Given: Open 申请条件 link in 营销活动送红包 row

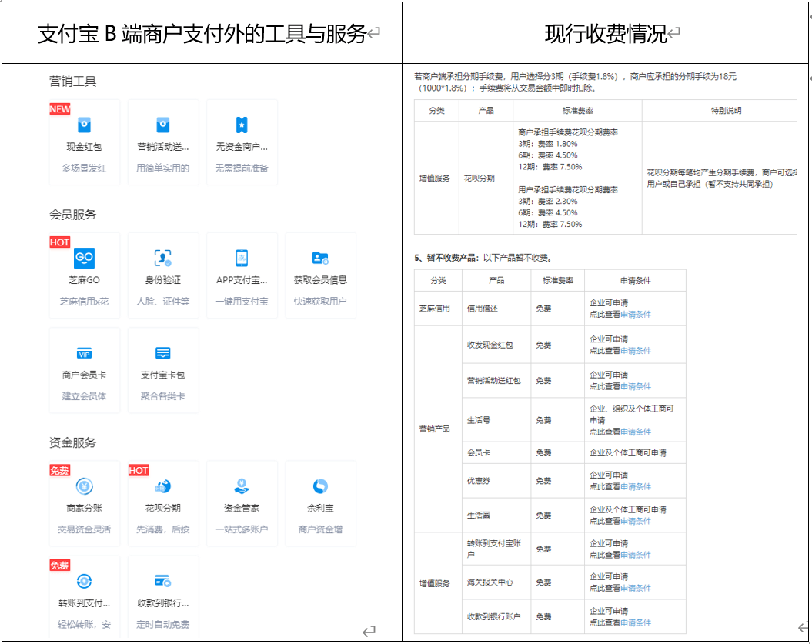Looking at the screenshot, I should [x=636, y=386].
